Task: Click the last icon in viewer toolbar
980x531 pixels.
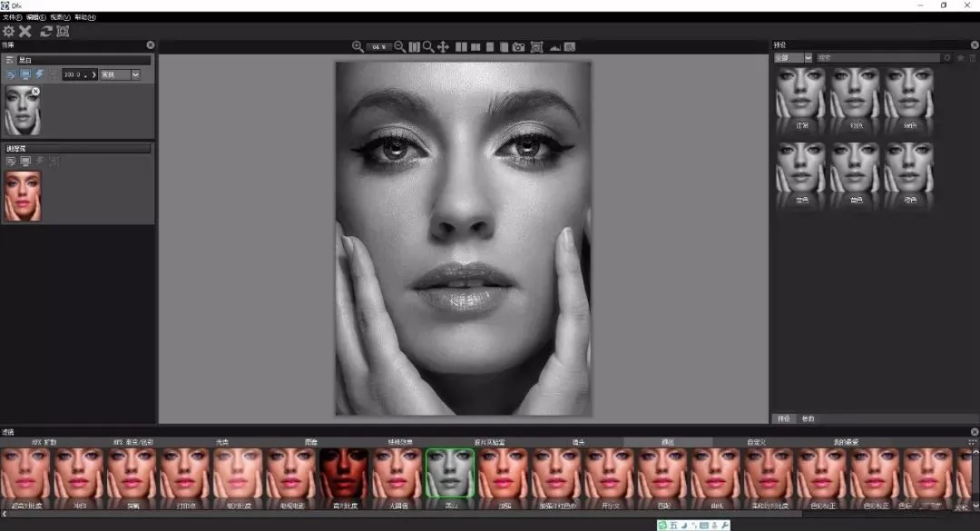Action: pos(570,47)
